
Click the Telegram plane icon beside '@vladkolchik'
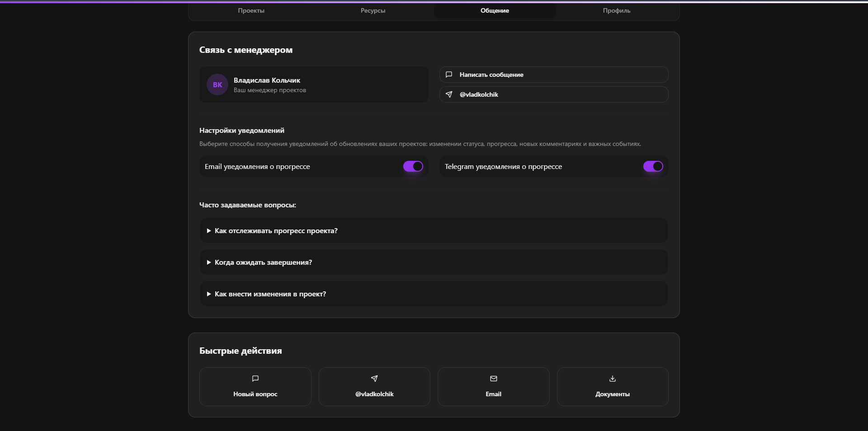449,94
